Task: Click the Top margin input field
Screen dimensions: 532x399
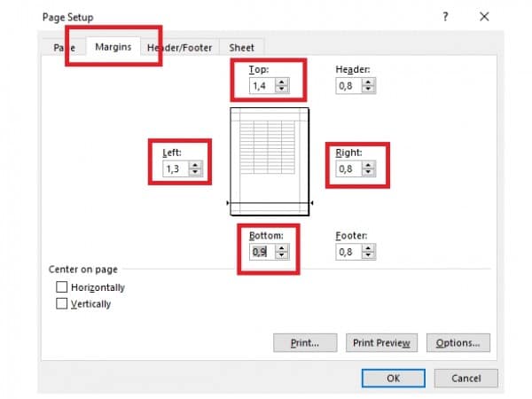Action: tap(262, 85)
